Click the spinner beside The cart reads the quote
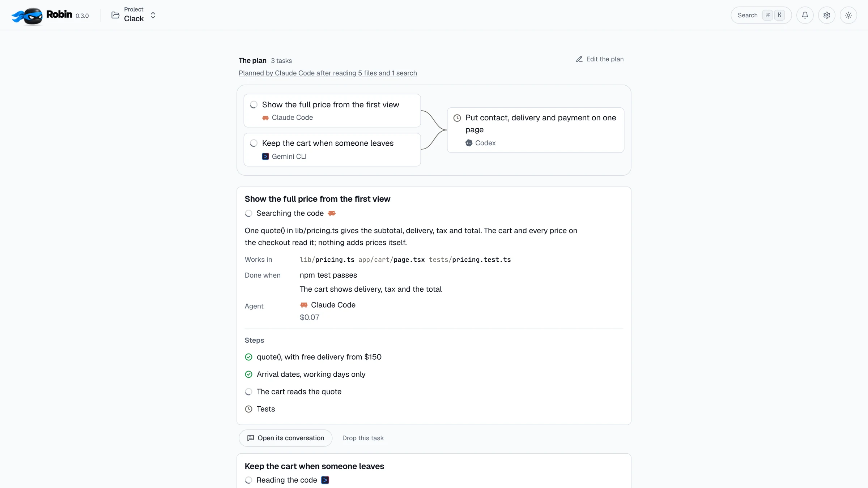This screenshot has height=488, width=868. (x=248, y=391)
